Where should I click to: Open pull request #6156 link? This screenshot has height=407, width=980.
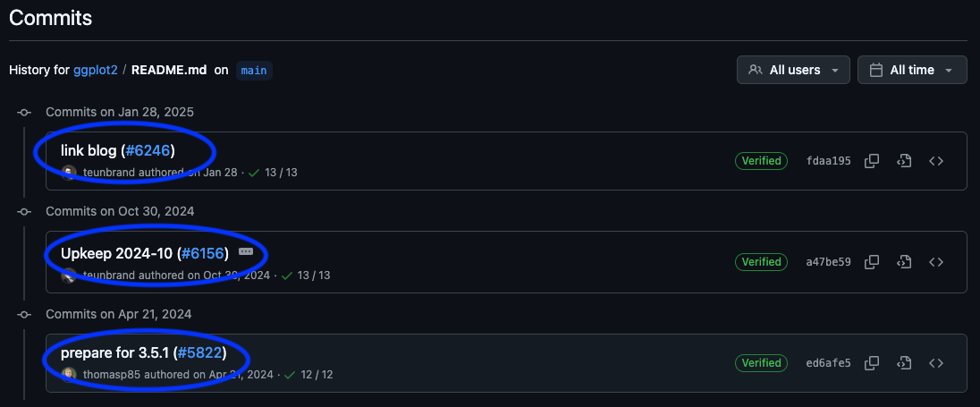click(202, 253)
